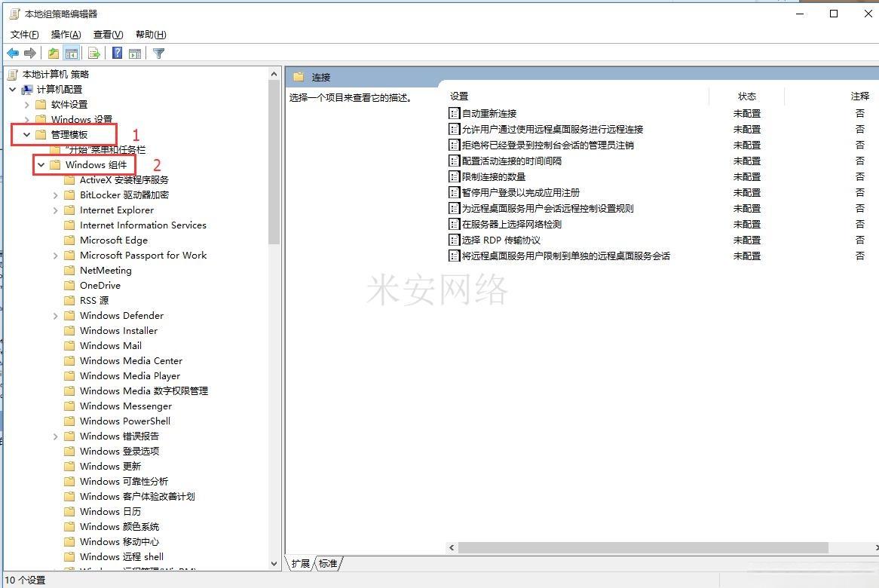Switch to the 标准 tab
Viewport: 879px width, 588px height.
pyautogui.click(x=329, y=563)
